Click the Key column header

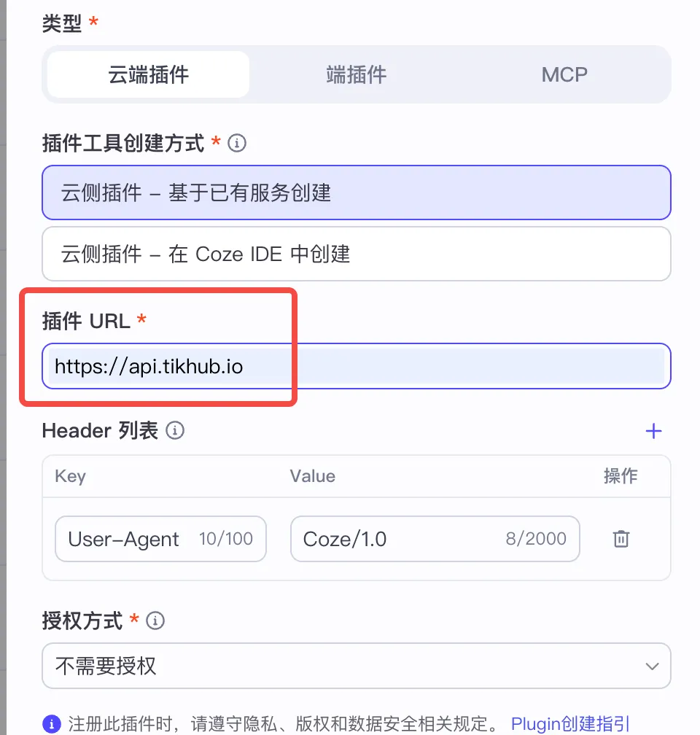70,476
